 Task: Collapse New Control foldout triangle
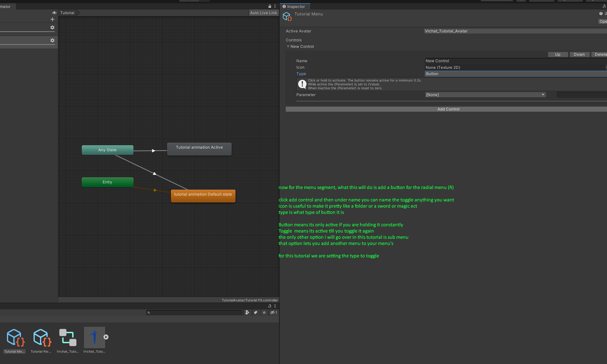[x=288, y=46]
